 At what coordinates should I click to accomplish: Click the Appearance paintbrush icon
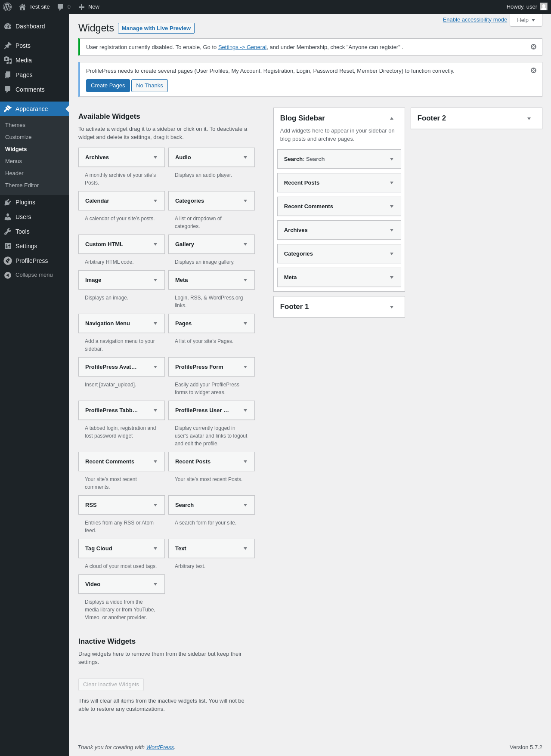[x=8, y=109]
